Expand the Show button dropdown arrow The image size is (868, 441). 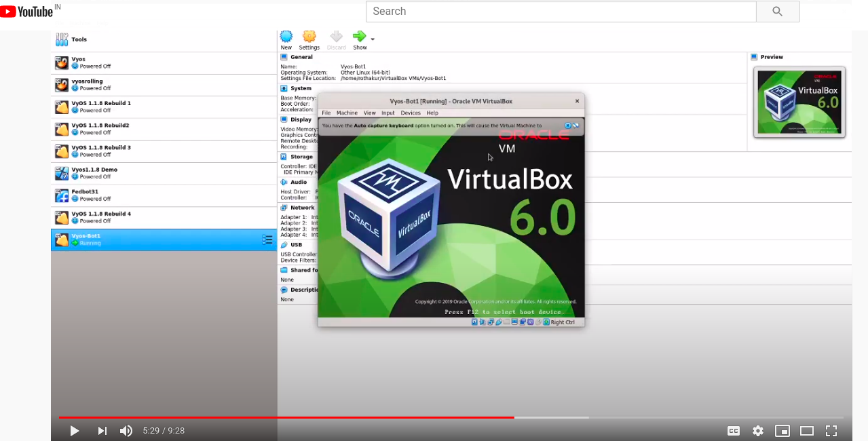click(373, 39)
